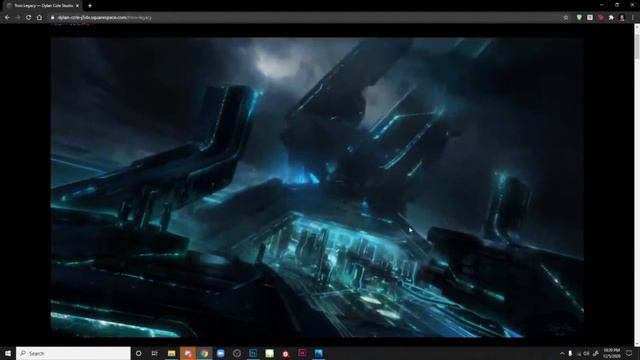Screen dimensions: 640x360
Task: Open Chrome's three-dot menu
Action: (633, 18)
